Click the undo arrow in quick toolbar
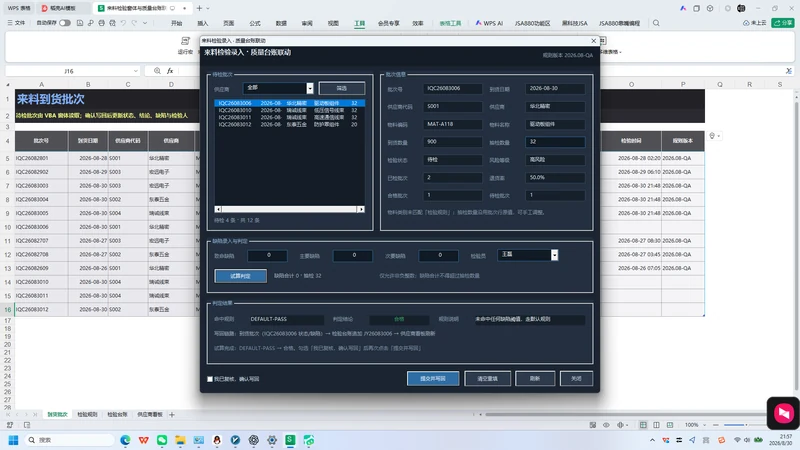The image size is (800, 450). point(123,23)
